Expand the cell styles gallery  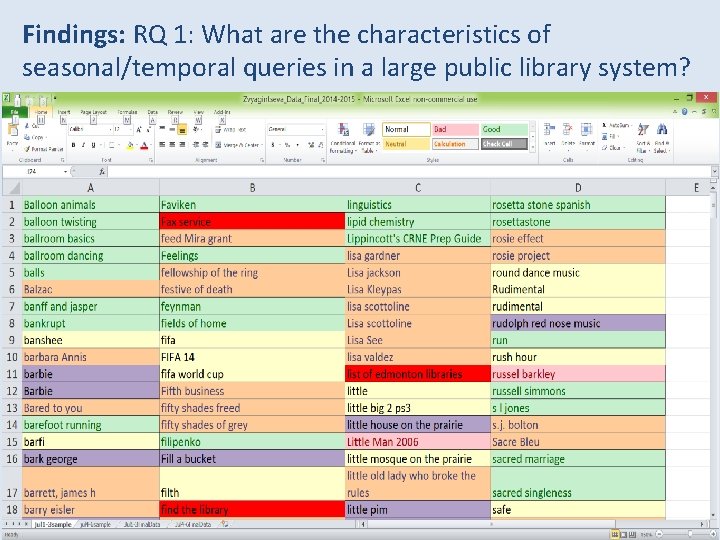point(533,148)
